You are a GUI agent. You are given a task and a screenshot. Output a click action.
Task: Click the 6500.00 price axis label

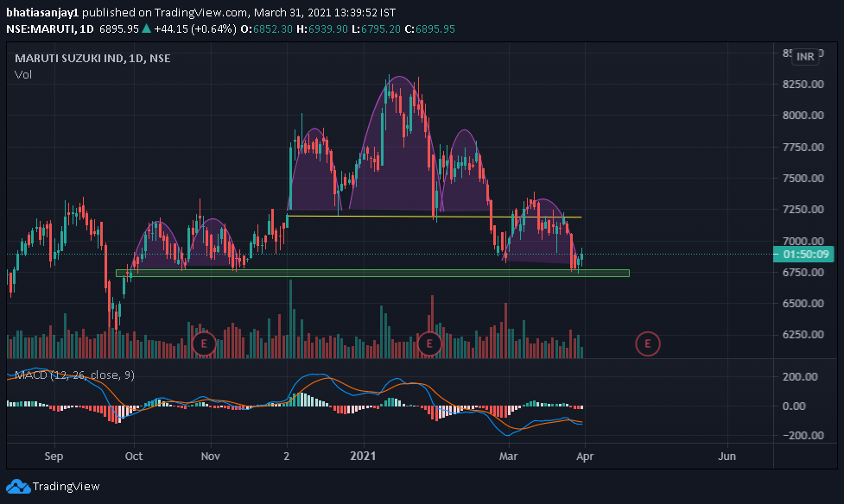tap(803, 304)
